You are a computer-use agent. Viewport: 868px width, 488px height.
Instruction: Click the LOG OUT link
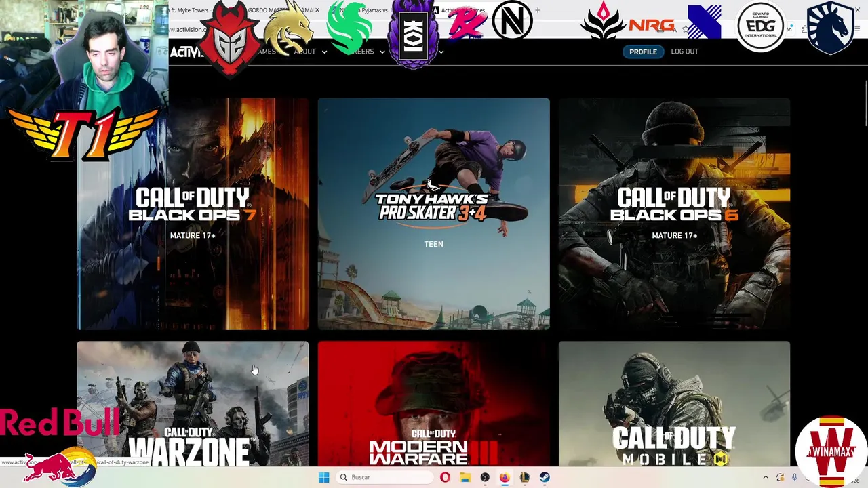coord(684,52)
